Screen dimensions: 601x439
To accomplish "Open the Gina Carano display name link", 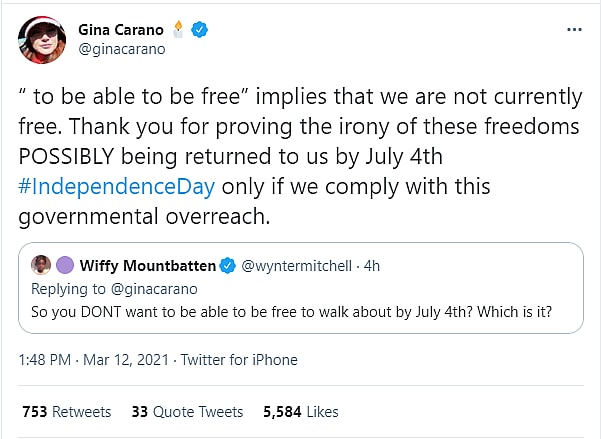I will point(124,29).
